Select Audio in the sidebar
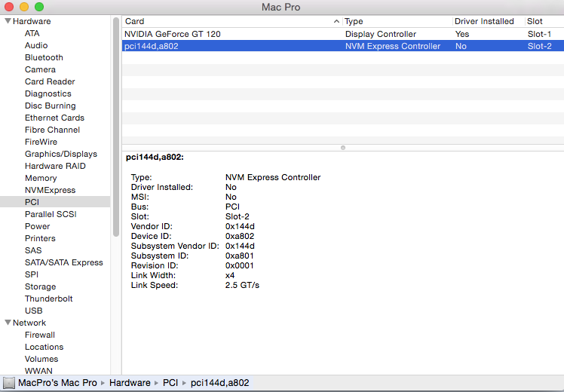Image resolution: width=564 pixels, height=392 pixels. 36,45
